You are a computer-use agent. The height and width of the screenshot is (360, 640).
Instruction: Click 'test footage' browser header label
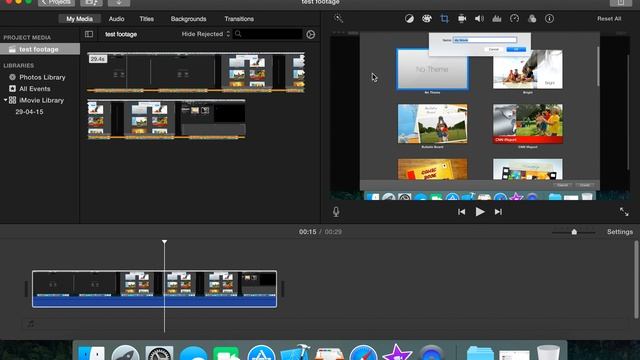coord(121,34)
